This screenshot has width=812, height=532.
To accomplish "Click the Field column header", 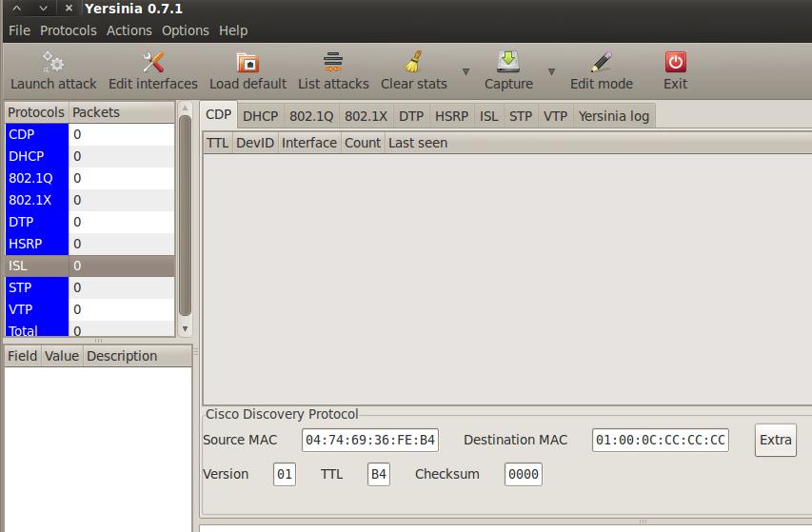I will pyautogui.click(x=22, y=356).
